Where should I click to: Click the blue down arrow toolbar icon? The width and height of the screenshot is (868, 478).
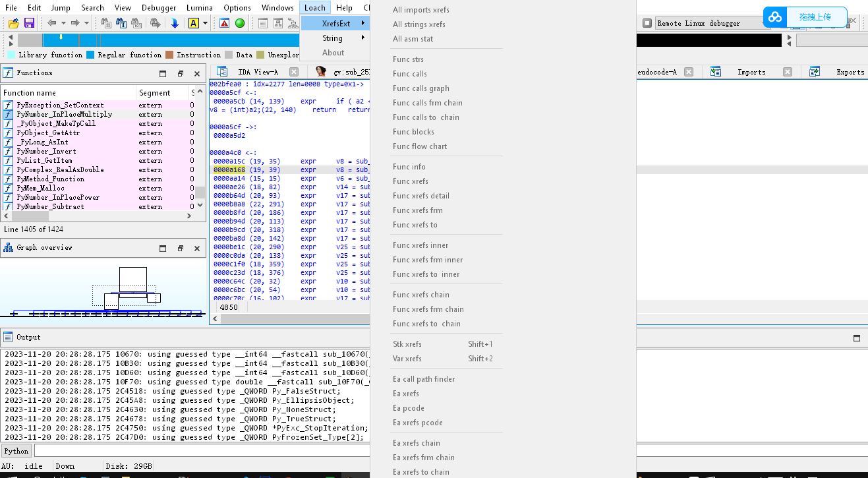pyautogui.click(x=175, y=23)
